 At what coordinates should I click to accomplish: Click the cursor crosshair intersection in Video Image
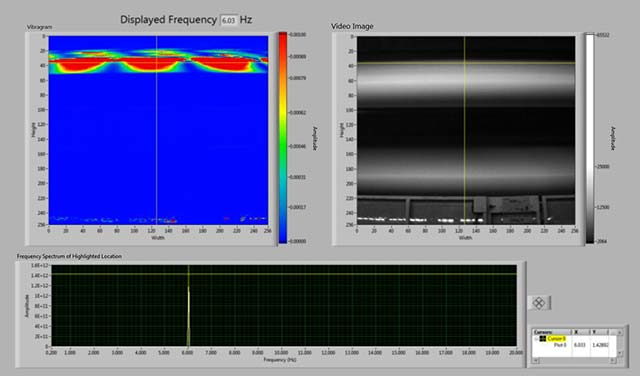[x=464, y=63]
